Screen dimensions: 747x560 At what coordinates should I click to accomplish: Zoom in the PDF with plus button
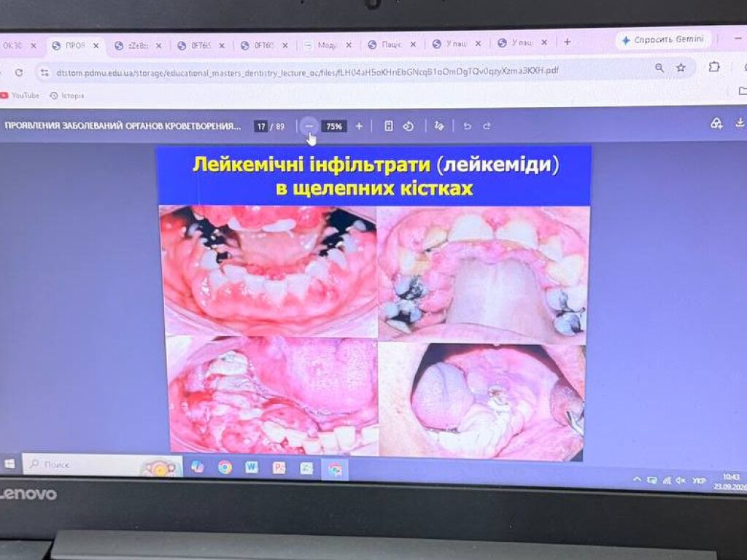point(359,126)
